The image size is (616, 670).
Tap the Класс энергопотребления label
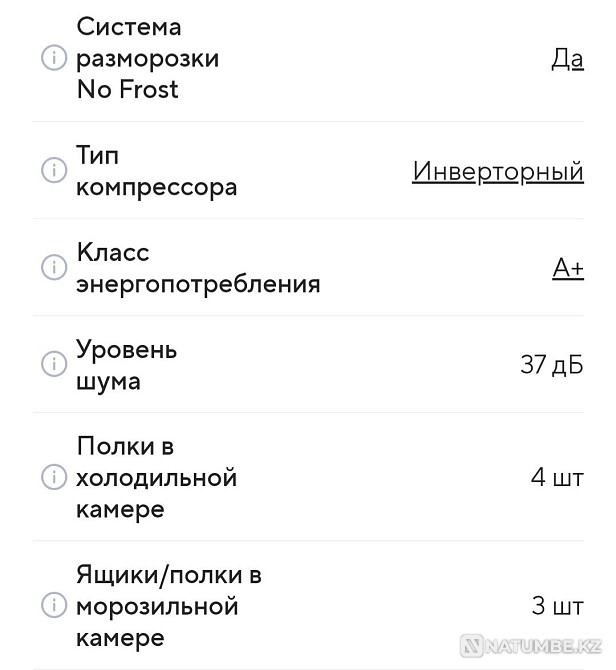tap(198, 268)
